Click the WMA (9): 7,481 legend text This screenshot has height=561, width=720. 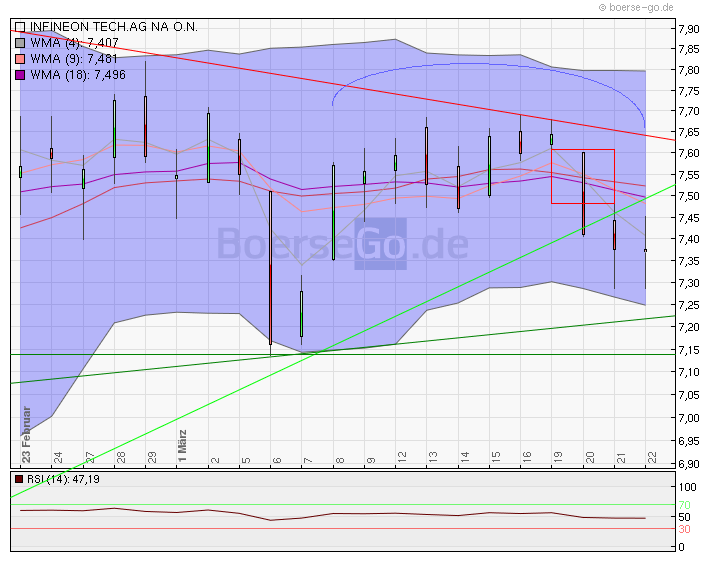[x=74, y=59]
